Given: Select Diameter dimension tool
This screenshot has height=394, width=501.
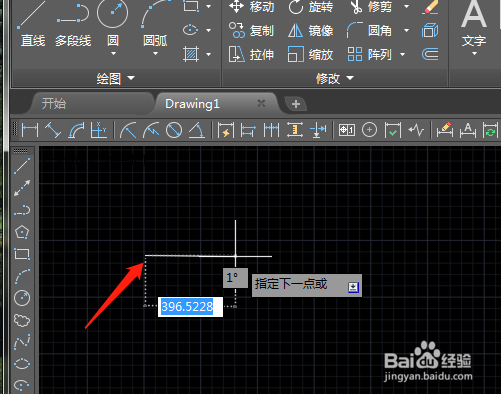Looking at the screenshot, I should tap(174, 130).
